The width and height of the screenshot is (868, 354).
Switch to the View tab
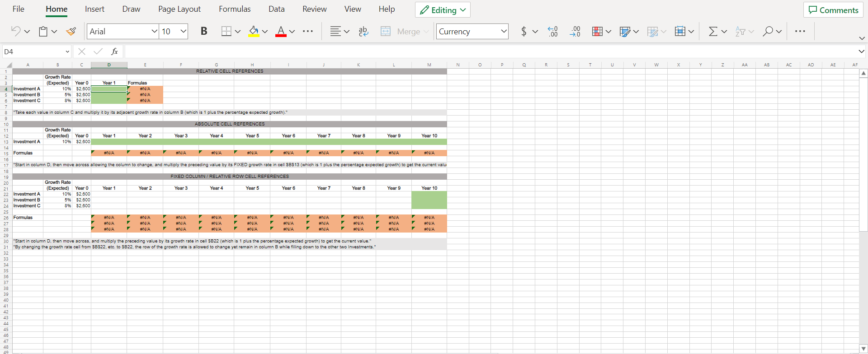pyautogui.click(x=353, y=9)
